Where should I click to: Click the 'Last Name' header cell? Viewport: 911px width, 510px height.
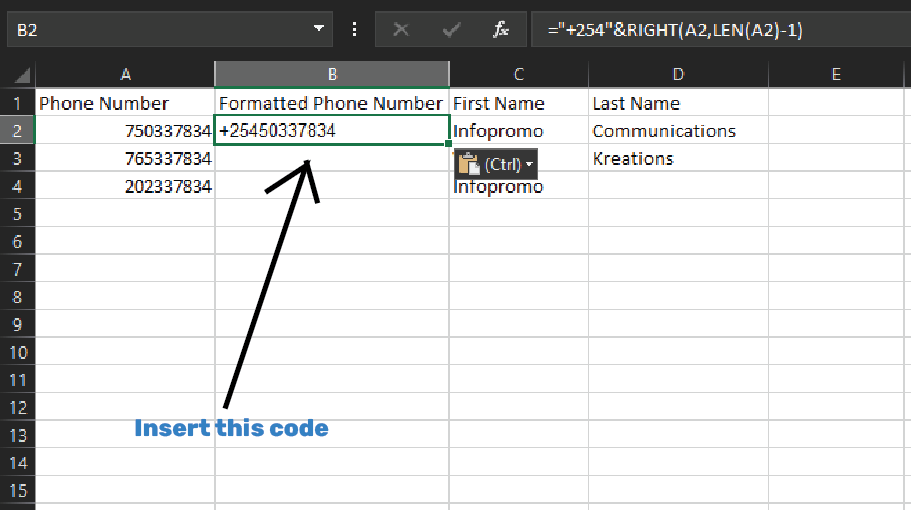pyautogui.click(x=678, y=103)
